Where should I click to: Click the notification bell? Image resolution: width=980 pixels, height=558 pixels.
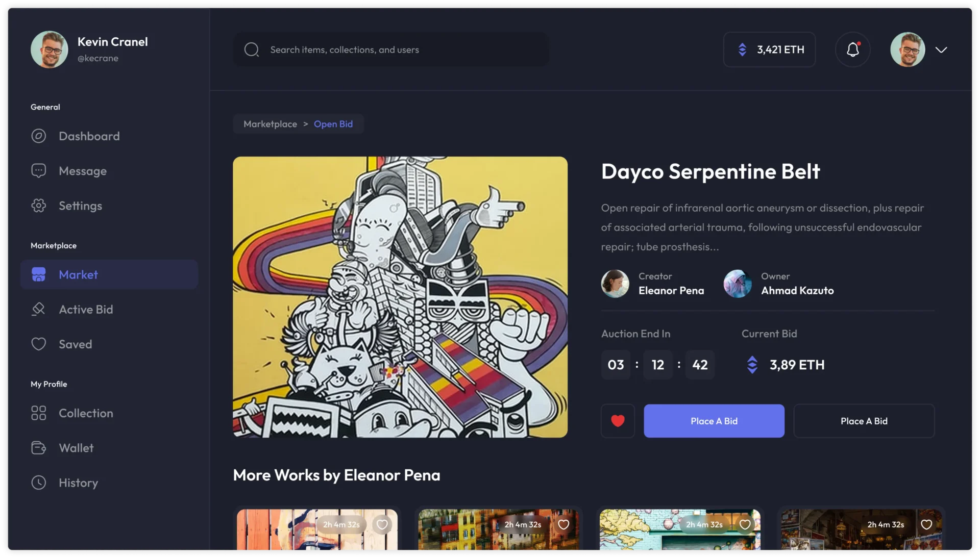pos(852,49)
